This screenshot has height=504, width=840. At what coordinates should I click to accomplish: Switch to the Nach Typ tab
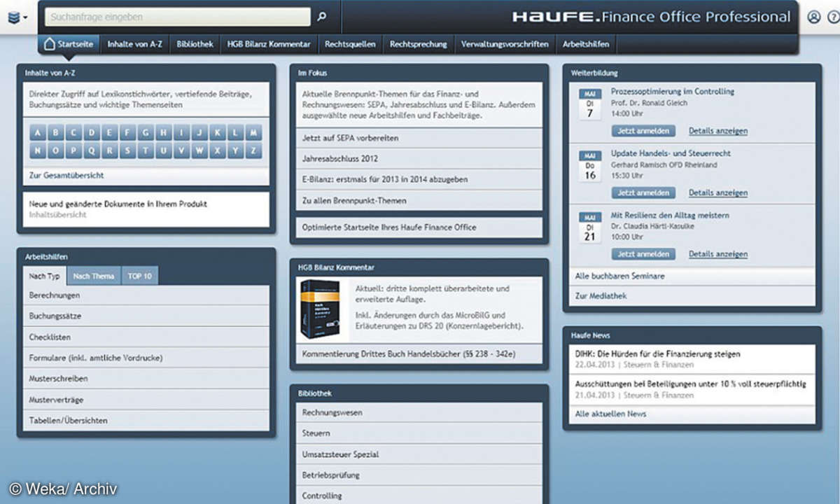tap(44, 276)
